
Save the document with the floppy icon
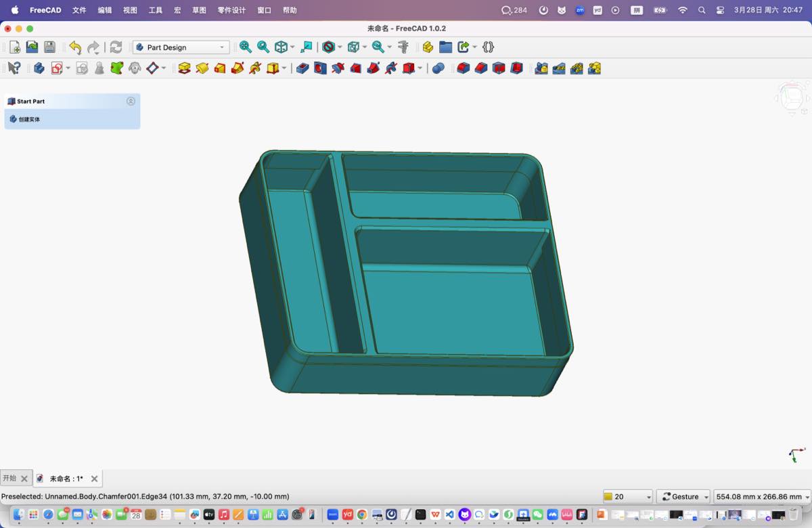tap(49, 47)
